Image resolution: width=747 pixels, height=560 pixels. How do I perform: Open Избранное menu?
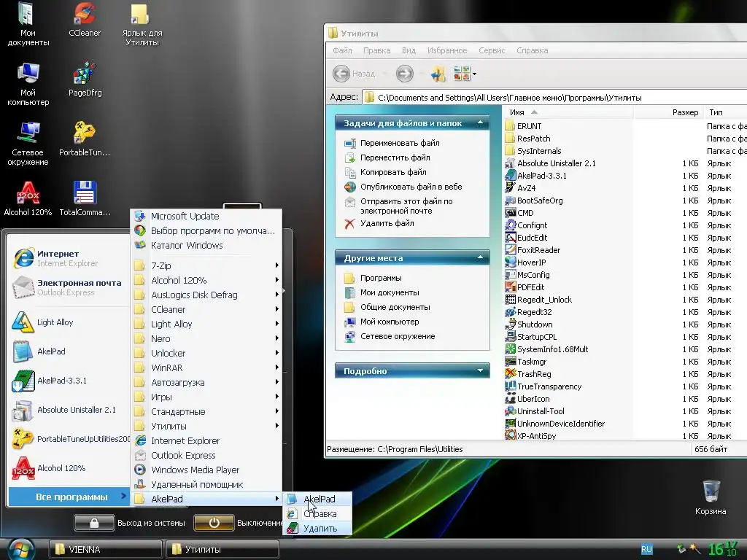(x=447, y=50)
